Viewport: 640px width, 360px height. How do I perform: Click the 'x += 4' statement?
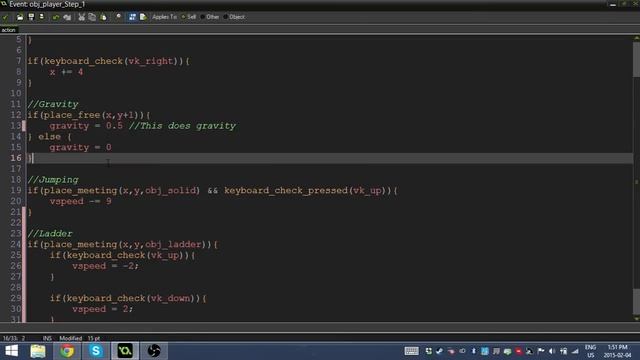pyautogui.click(x=66, y=72)
